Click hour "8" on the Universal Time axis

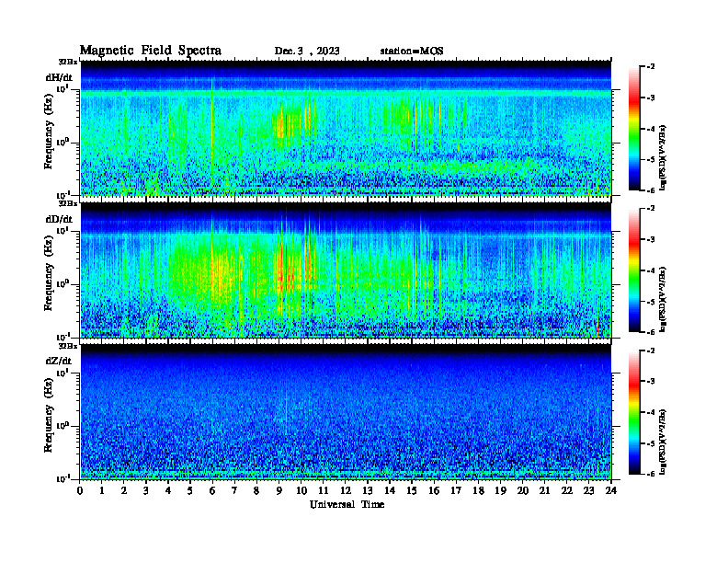(x=256, y=491)
